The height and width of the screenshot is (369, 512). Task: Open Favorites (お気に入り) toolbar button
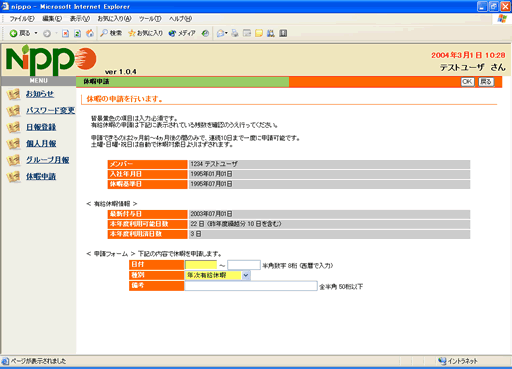tap(146, 33)
